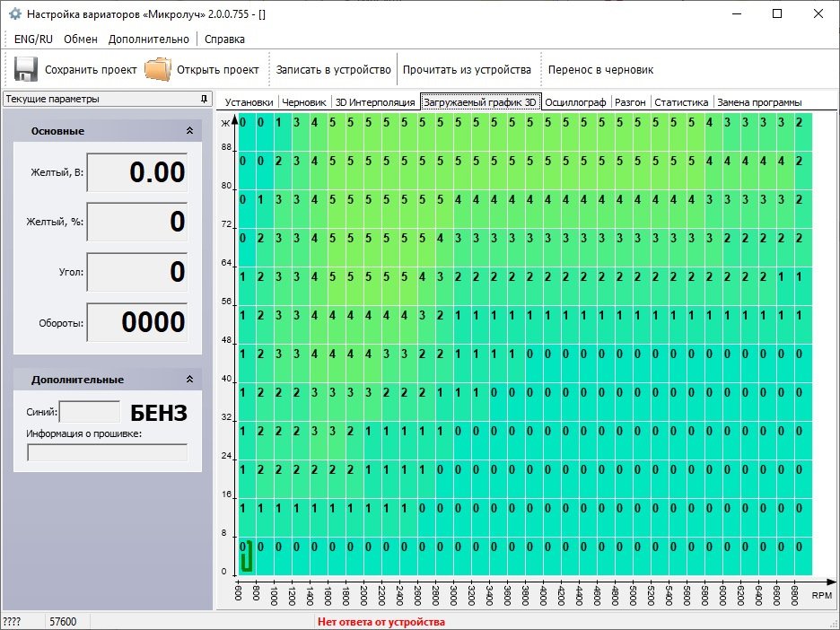Click the Желтый, В value 0.00
840x630 pixels.
click(137, 172)
